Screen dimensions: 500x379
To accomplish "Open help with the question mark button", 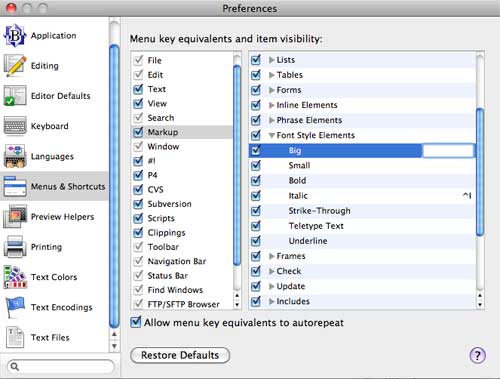I will (477, 355).
